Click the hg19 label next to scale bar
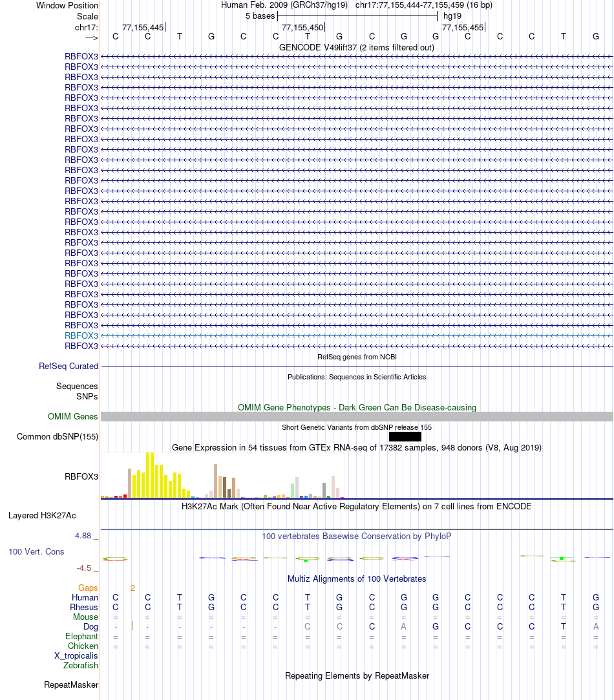 pyautogui.click(x=452, y=16)
